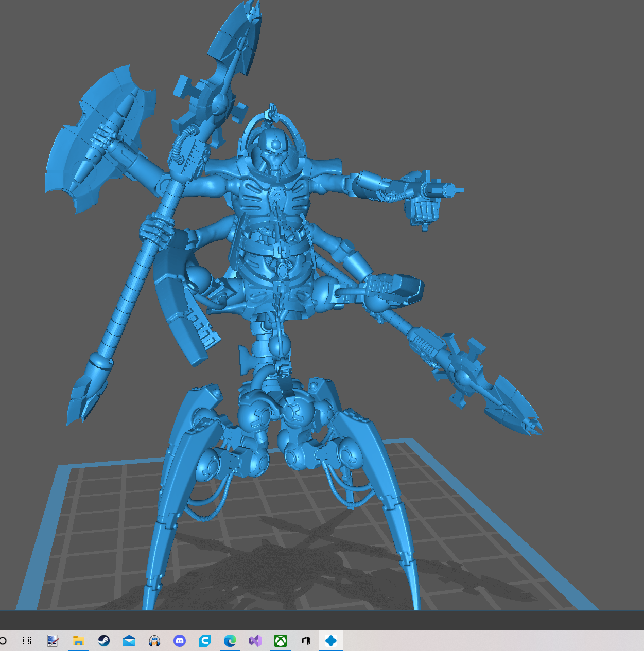644x651 pixels.
Task: Open File Explorer from the taskbar
Action: [x=78, y=640]
